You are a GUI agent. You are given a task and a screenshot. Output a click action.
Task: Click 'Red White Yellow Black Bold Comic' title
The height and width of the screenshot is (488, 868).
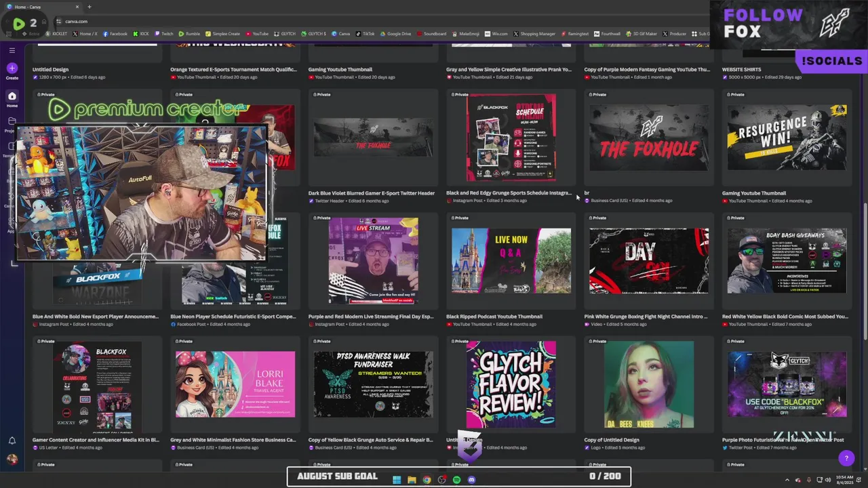coord(785,317)
